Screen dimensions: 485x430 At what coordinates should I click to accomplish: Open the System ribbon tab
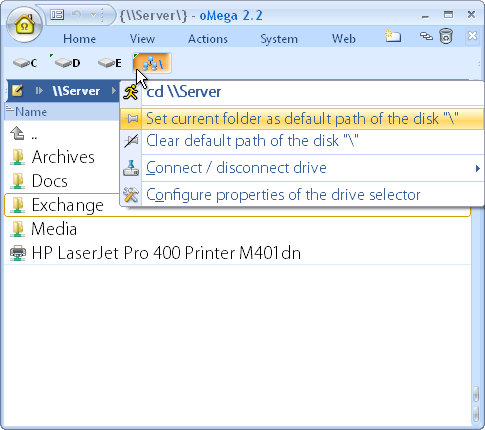tap(279, 39)
